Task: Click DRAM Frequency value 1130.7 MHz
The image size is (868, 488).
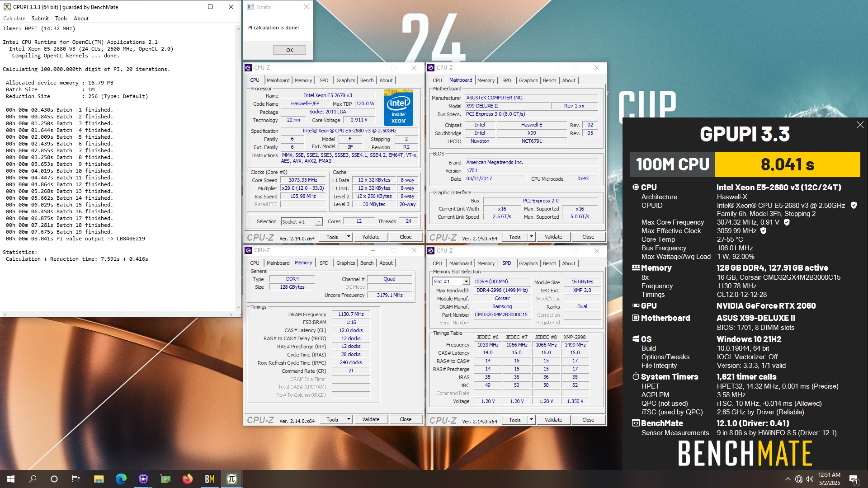Action: (351, 314)
